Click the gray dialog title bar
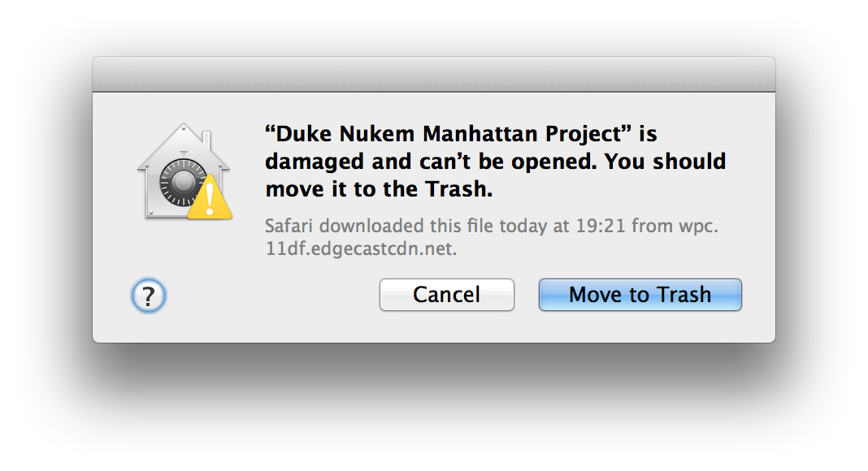Image resolution: width=868 pixels, height=471 pixels. [434, 74]
